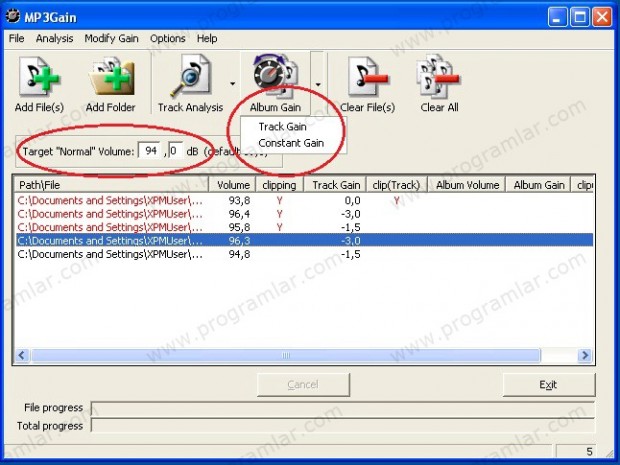Sort by the Track Gain column header
620x465 pixels.
pos(335,185)
